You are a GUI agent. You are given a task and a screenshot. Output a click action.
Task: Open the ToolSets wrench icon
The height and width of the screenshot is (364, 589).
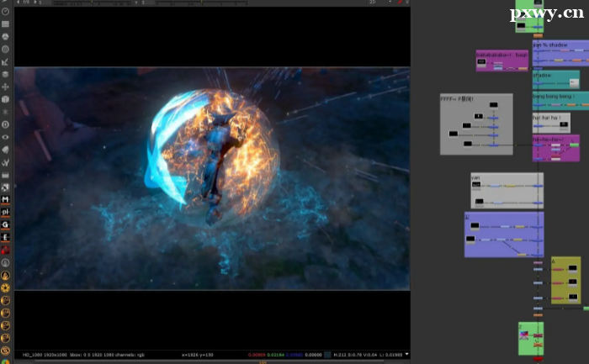(x=5, y=162)
